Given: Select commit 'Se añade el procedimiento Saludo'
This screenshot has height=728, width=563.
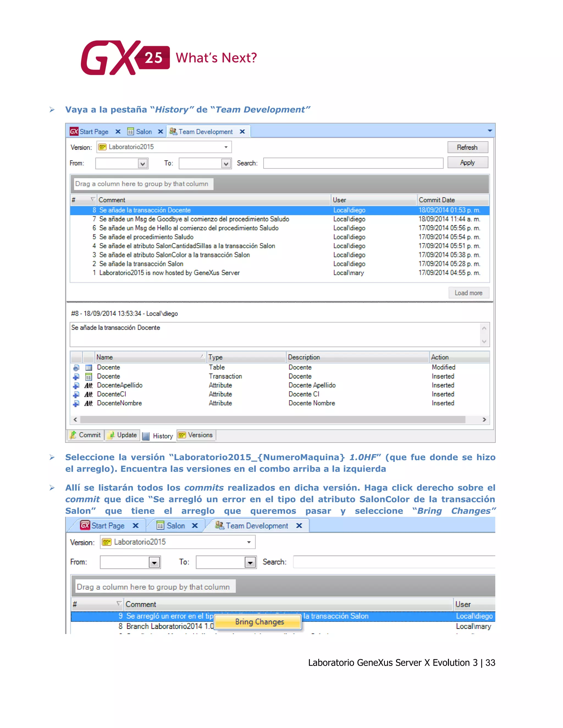Looking at the screenshot, I should coord(280,237).
